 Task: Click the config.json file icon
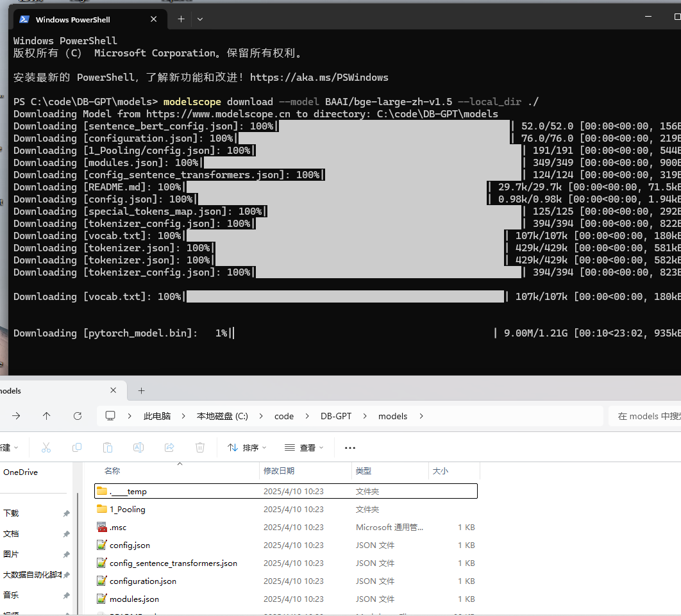[x=101, y=545]
